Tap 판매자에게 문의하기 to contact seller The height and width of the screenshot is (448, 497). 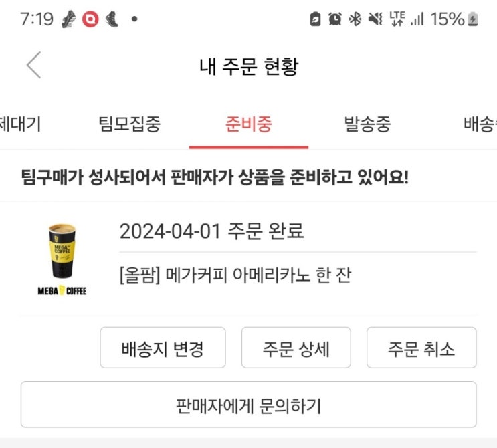point(248,405)
